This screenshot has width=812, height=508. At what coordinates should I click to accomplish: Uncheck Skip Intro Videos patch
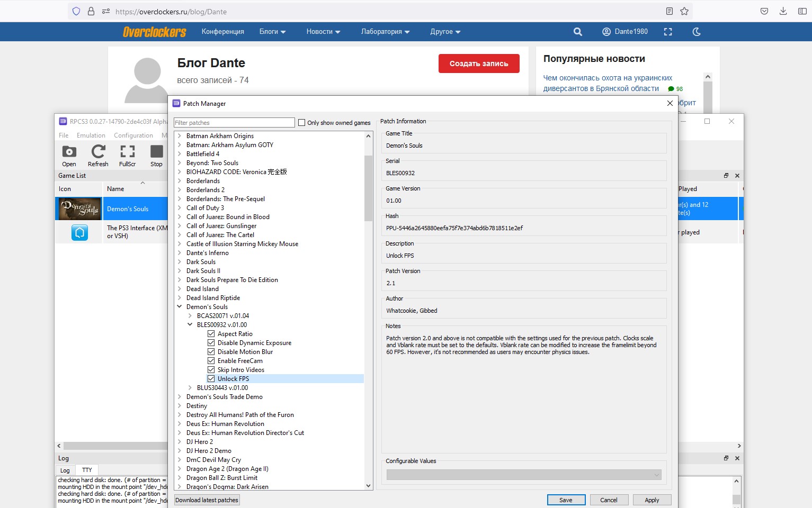click(x=211, y=370)
